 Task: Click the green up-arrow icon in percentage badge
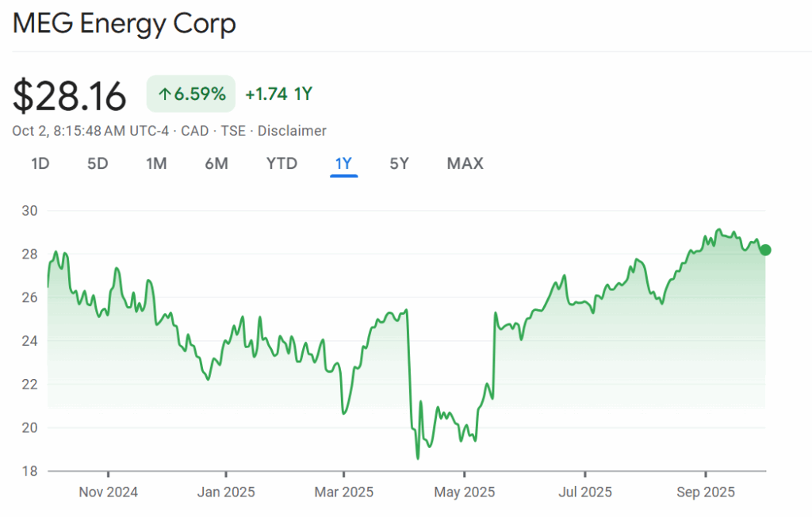coord(165,94)
